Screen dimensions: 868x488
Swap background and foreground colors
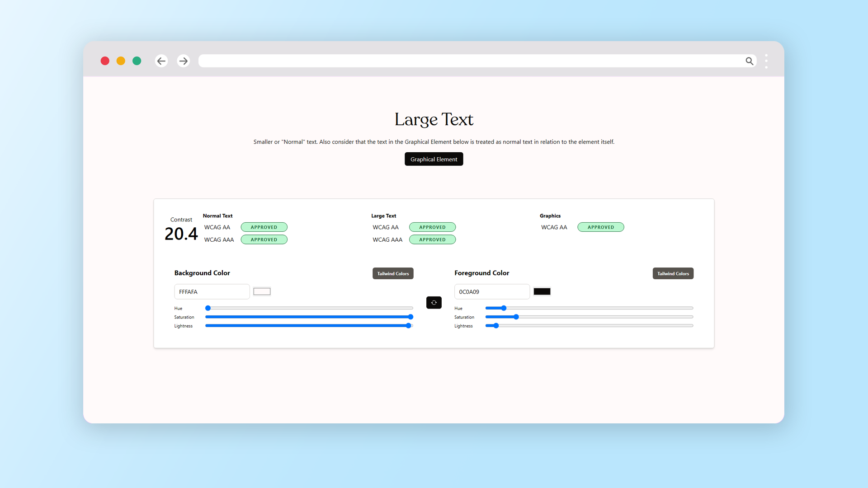pos(434,303)
